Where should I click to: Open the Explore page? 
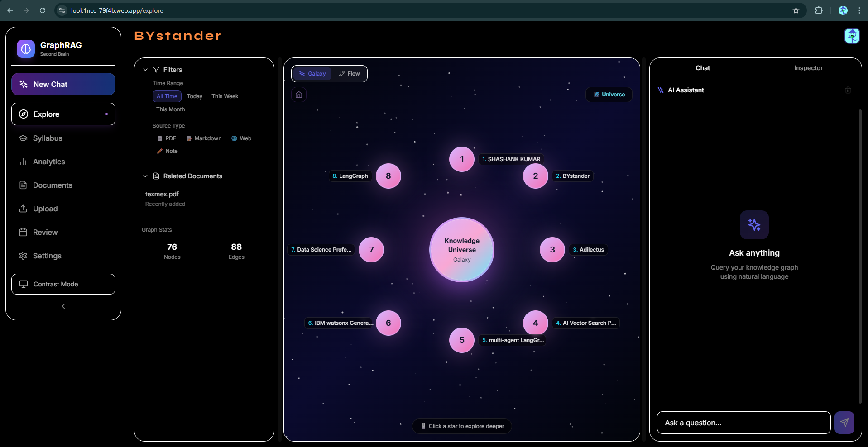click(x=63, y=114)
